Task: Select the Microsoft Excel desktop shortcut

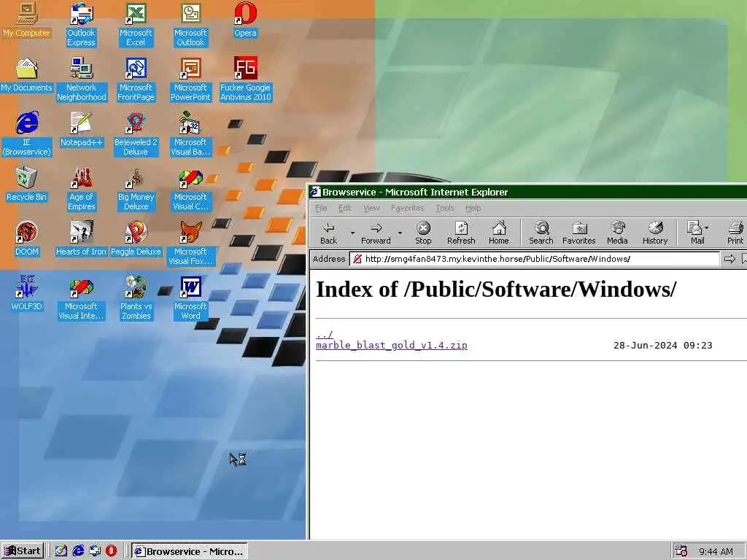Action: coord(136,25)
